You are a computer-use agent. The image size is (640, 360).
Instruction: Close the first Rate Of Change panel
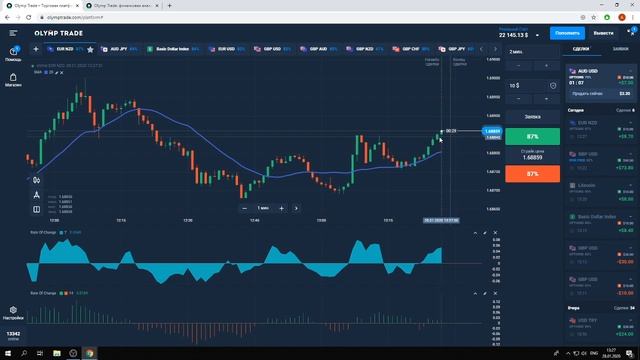[495, 233]
